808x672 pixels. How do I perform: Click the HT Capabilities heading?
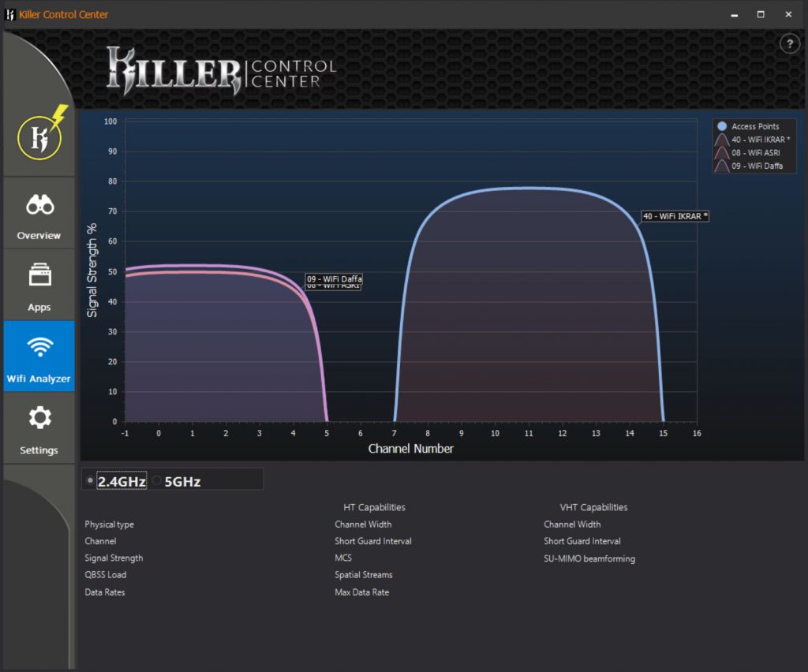(374, 507)
